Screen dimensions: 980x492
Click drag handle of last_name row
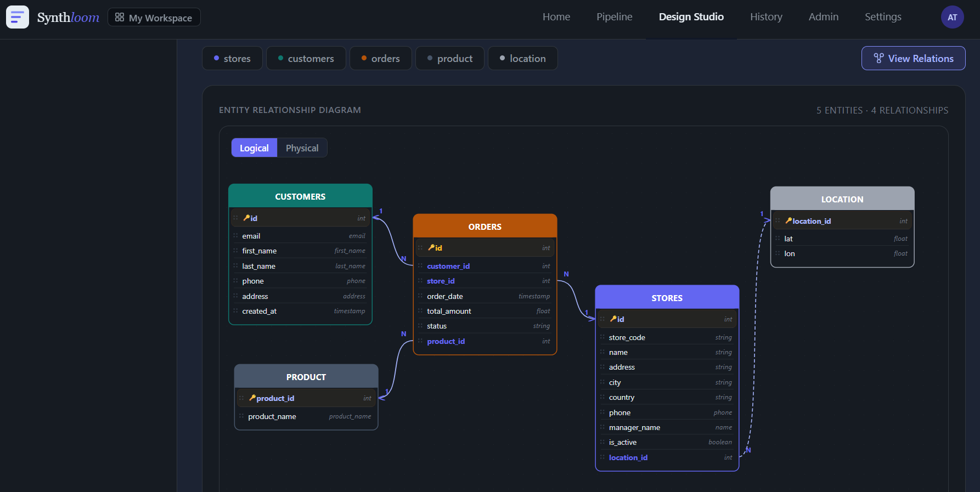(236, 266)
